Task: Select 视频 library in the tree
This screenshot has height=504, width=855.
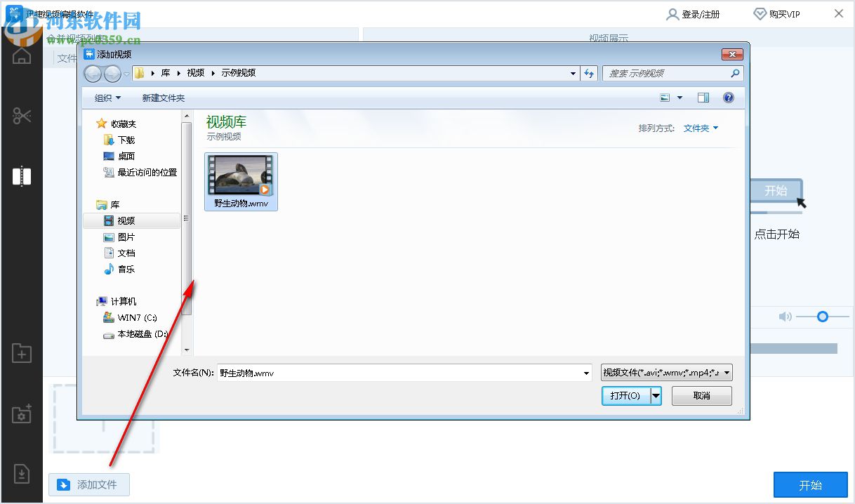Action: (x=132, y=220)
